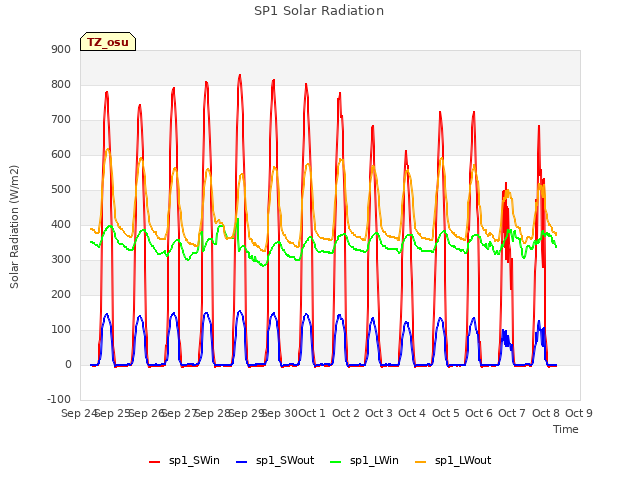This screenshot has height=480, width=640.
Task: Click the blue sp1_SWout legend swatch
Action: point(242,462)
